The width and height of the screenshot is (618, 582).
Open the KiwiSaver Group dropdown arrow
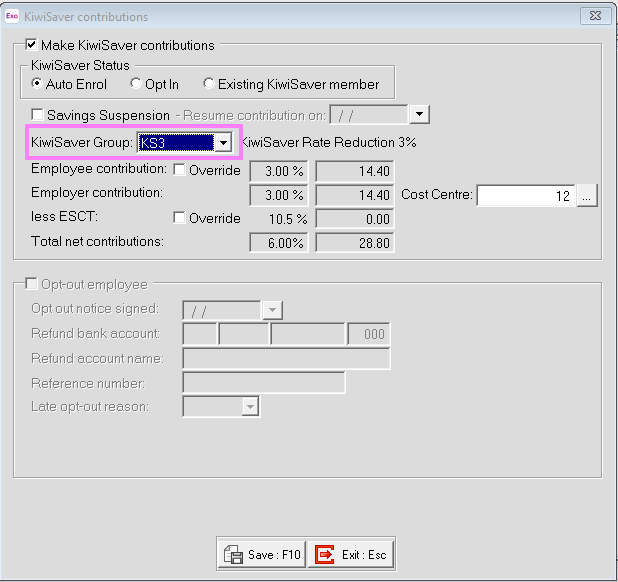(x=223, y=143)
